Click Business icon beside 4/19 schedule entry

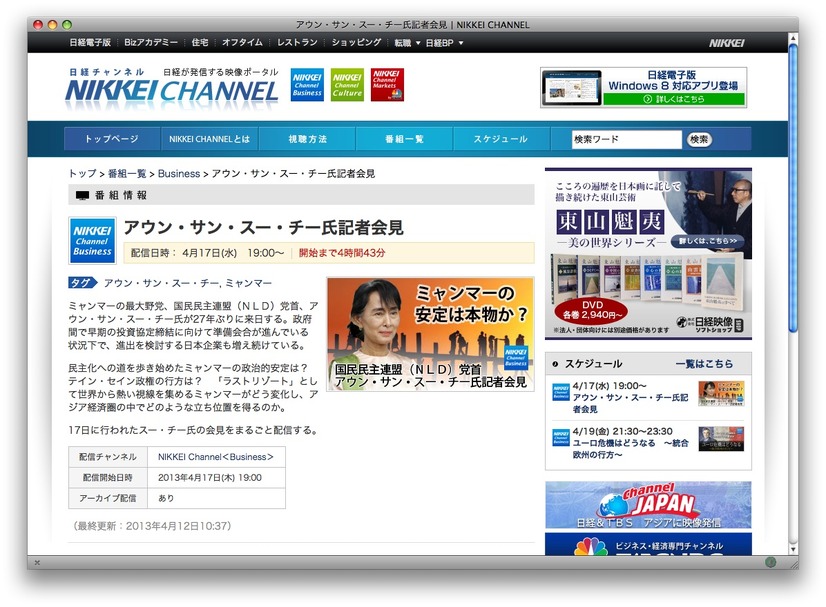click(x=560, y=437)
